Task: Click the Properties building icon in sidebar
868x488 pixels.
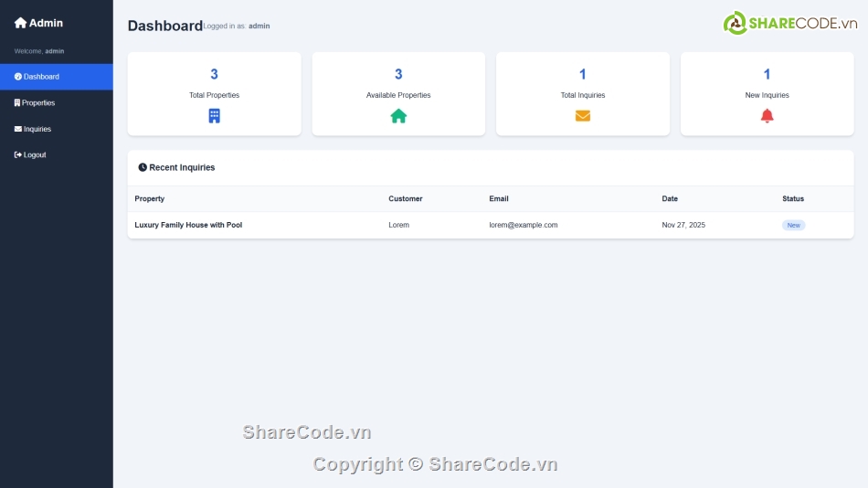Action: point(17,102)
